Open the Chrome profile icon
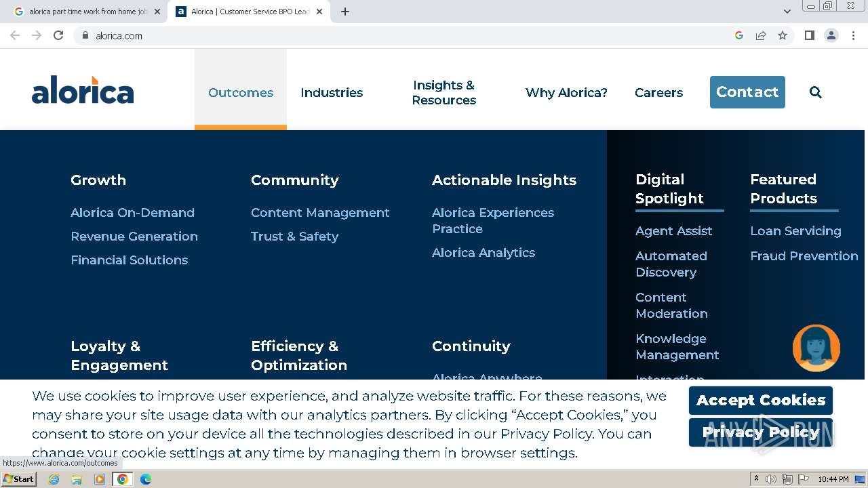This screenshot has width=868, height=488. pos(831,35)
